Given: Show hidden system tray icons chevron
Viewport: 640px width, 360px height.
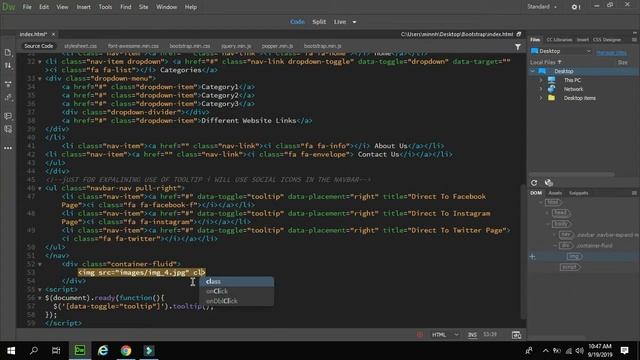Looking at the screenshot, I should pos(545,351).
